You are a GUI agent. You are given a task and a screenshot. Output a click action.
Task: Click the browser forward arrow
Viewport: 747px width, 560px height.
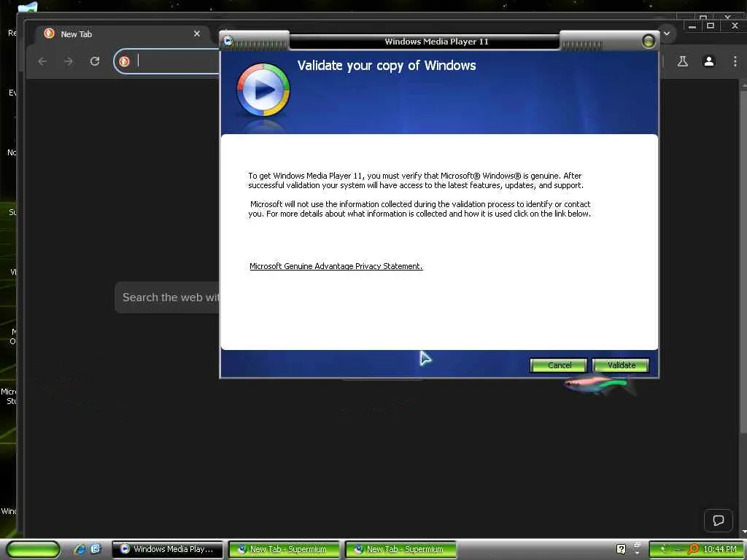(x=69, y=61)
